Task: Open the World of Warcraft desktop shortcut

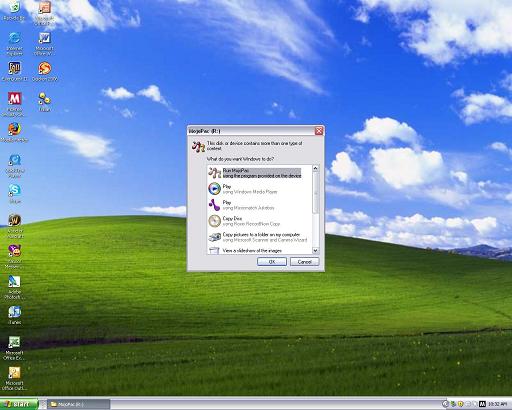Action: tap(14, 226)
